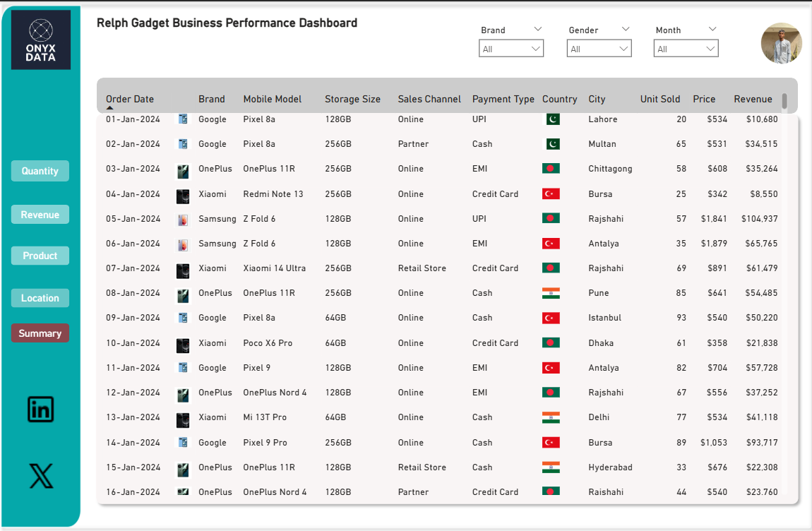Click phone image in 14-Jan-2024 row
Screen dimensions: 812x531
183,443
